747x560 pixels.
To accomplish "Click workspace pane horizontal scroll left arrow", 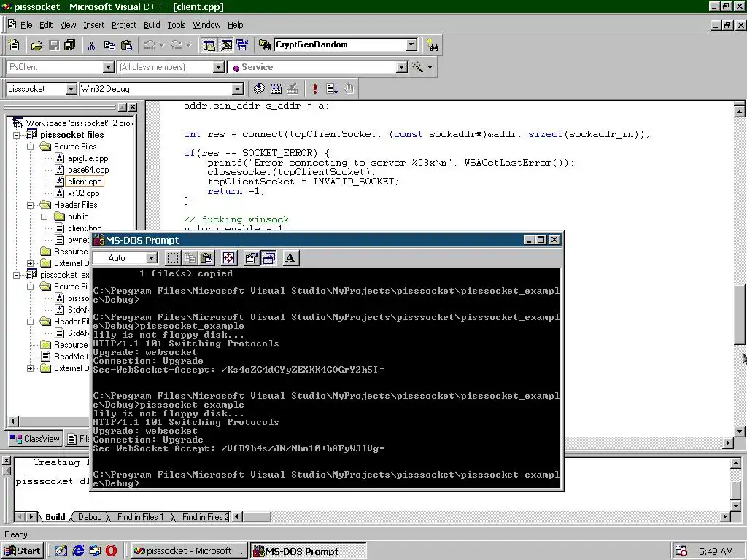I will tap(13, 421).
